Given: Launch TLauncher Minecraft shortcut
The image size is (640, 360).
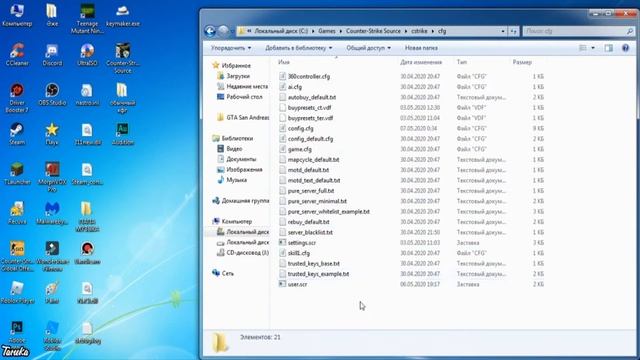Looking at the screenshot, I should pyautogui.click(x=17, y=173).
